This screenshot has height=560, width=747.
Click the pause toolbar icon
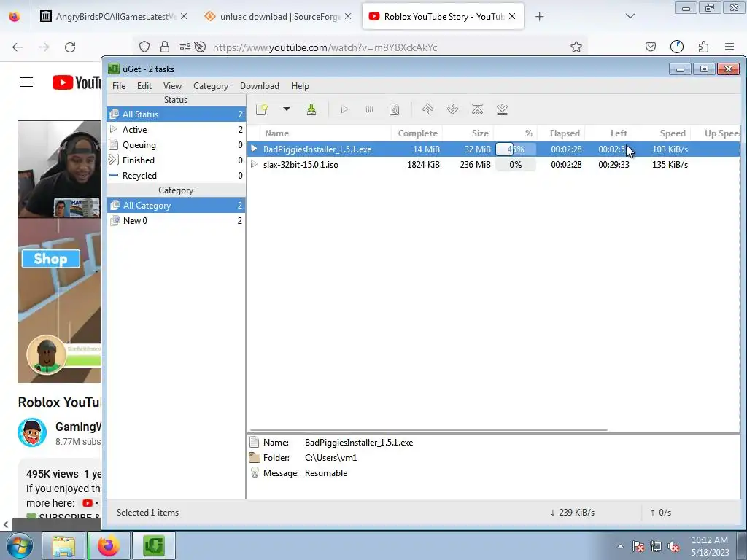click(x=369, y=109)
